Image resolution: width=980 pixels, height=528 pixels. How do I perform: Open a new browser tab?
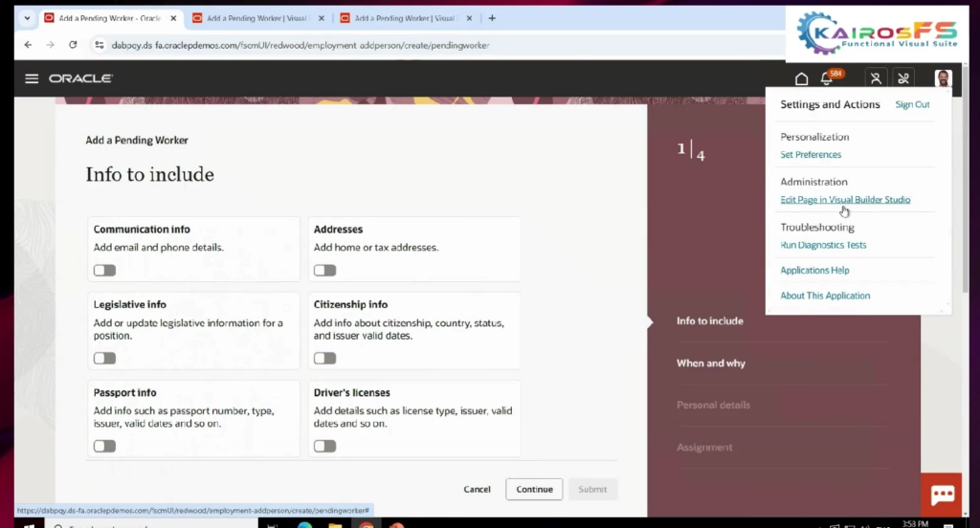tap(492, 18)
